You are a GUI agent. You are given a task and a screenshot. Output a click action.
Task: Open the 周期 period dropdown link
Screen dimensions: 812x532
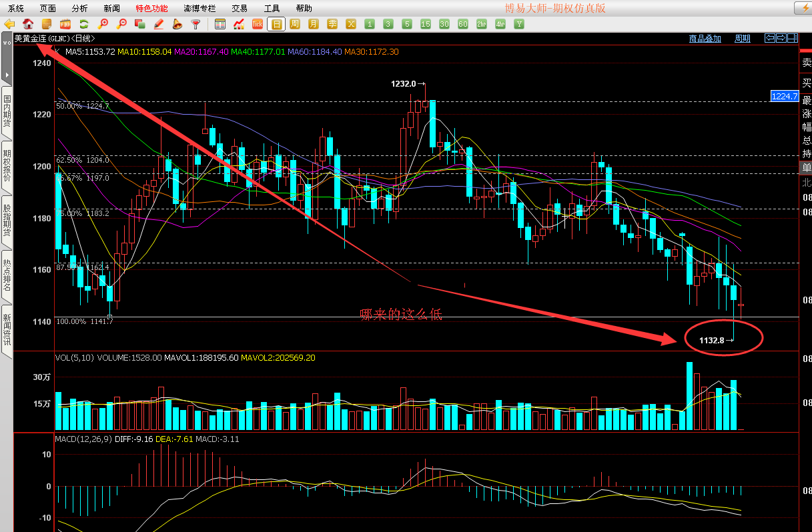pyautogui.click(x=742, y=39)
